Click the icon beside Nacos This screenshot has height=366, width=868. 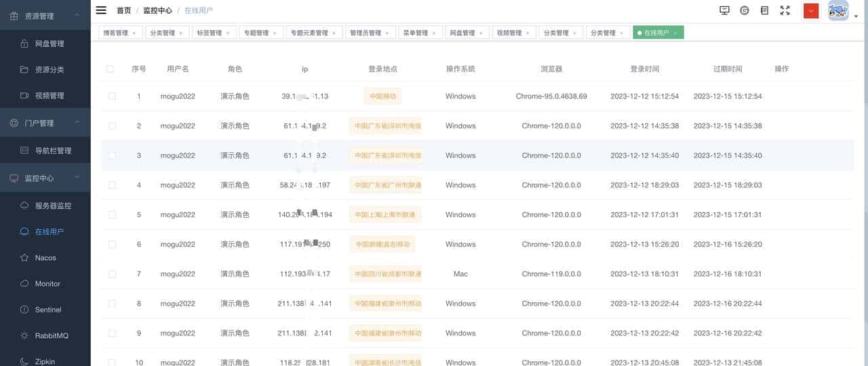[x=24, y=257]
